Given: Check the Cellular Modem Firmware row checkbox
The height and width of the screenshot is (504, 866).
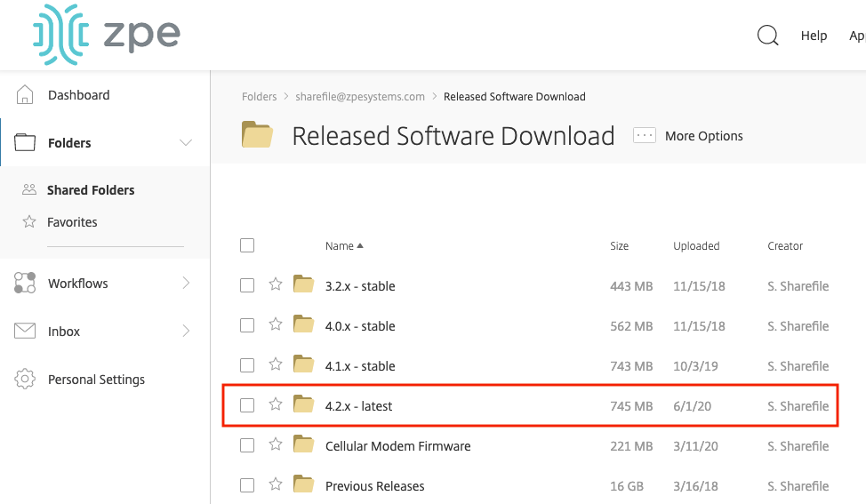Looking at the screenshot, I should pos(247,445).
